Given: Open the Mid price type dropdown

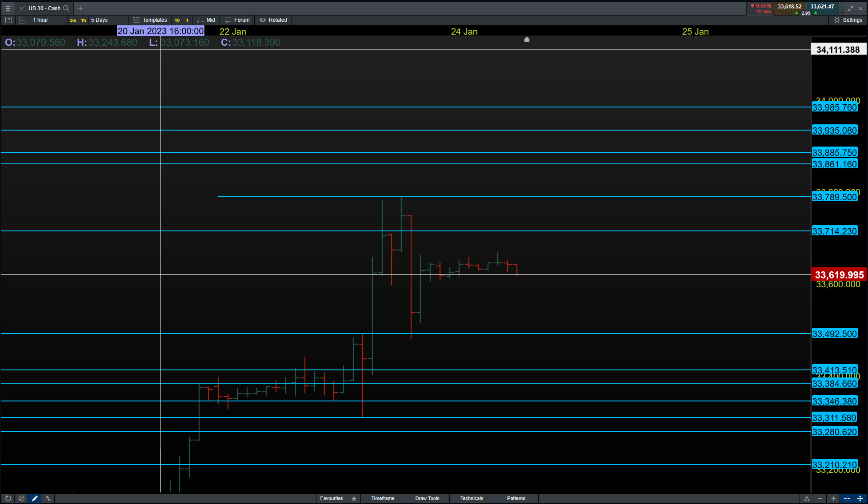Looking at the screenshot, I should click(x=207, y=20).
